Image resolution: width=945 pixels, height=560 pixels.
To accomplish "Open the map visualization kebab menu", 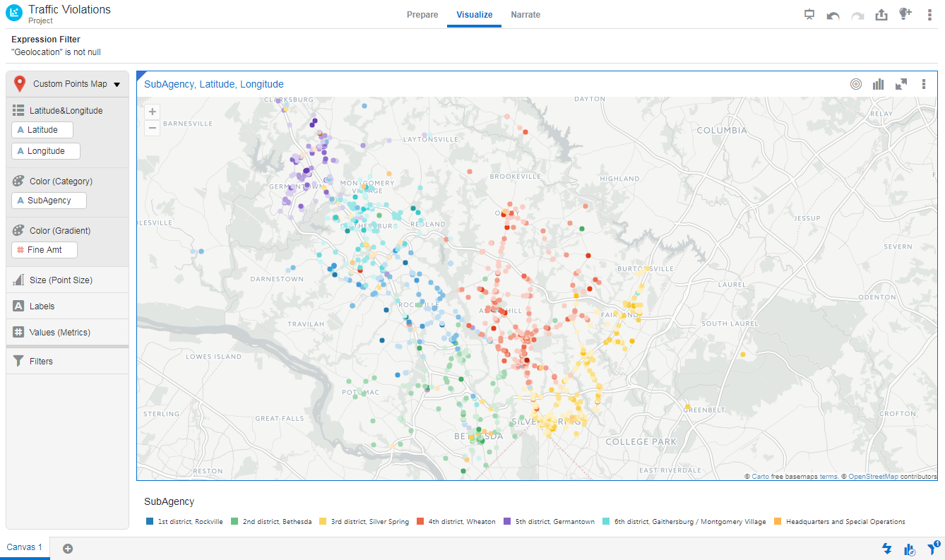I will [924, 84].
